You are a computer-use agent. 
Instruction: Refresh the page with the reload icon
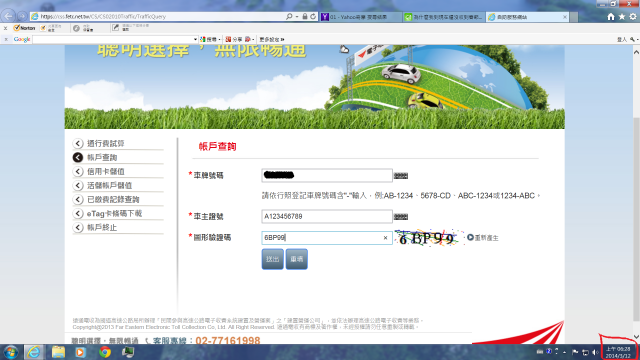click(313, 16)
